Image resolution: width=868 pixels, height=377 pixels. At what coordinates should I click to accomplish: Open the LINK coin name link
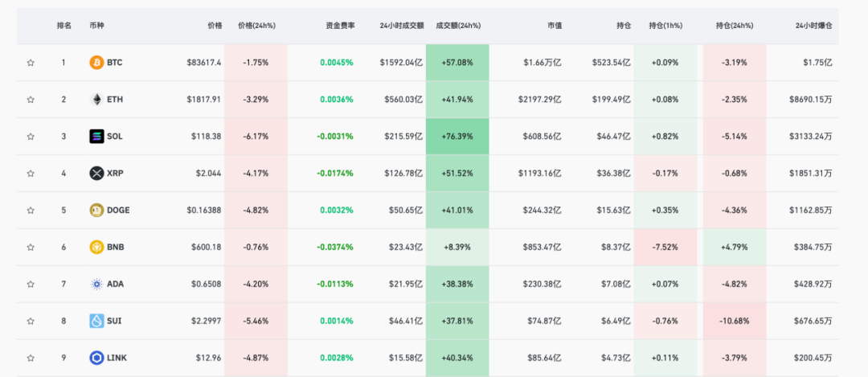click(117, 358)
